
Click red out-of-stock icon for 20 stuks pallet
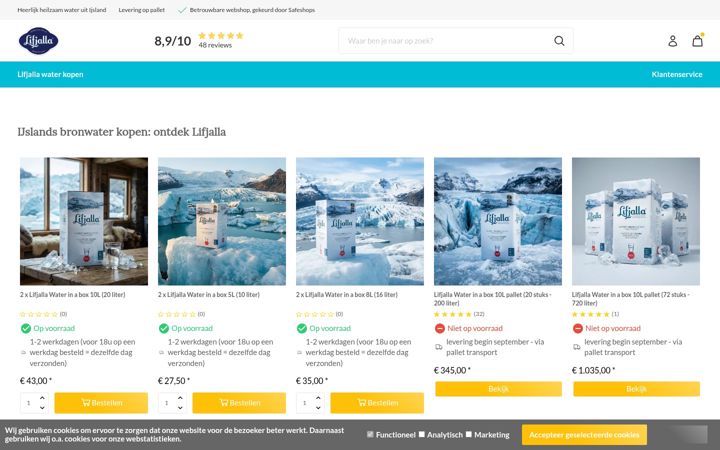[440, 328]
